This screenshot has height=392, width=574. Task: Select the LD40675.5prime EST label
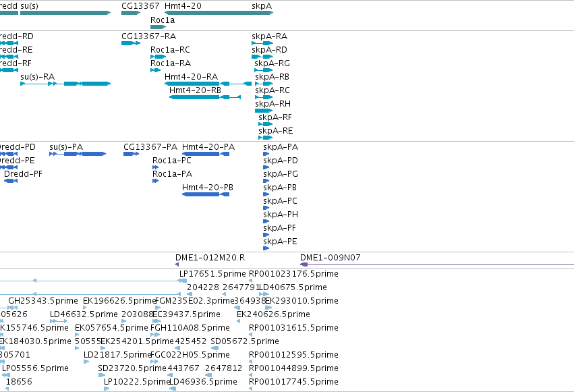[x=293, y=287]
